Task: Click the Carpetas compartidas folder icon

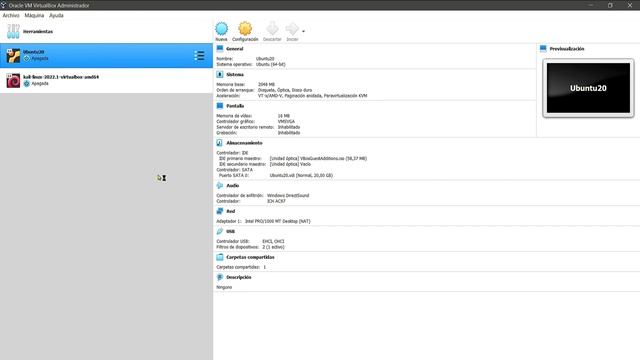Action: pos(220,257)
